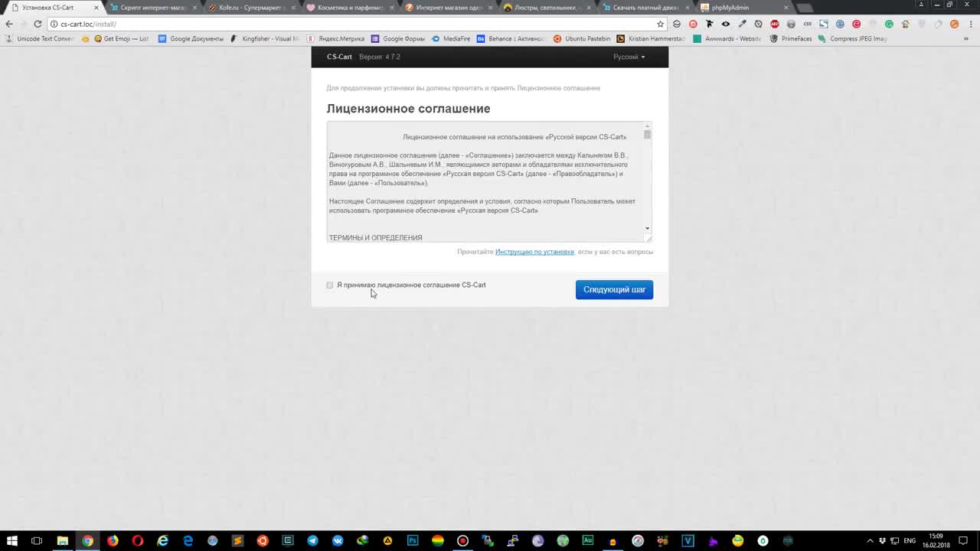Click the Следующий шаг button
Screen dimensions: 980x551
[x=614, y=289]
